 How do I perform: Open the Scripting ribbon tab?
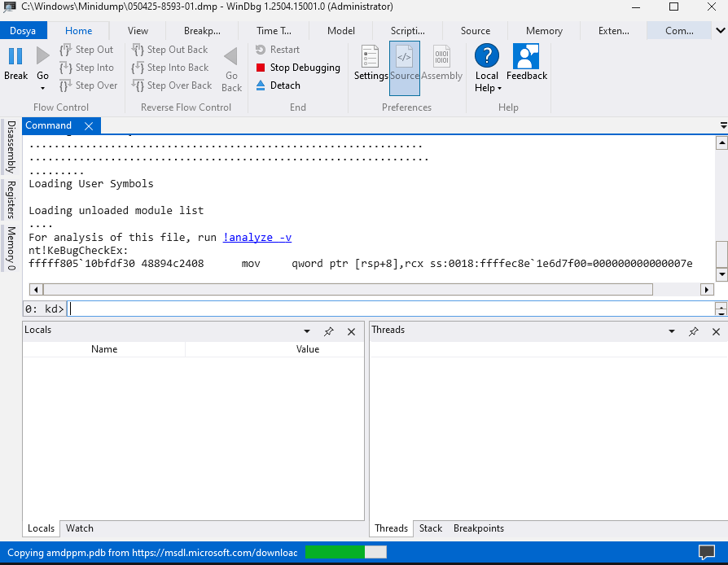tap(408, 31)
